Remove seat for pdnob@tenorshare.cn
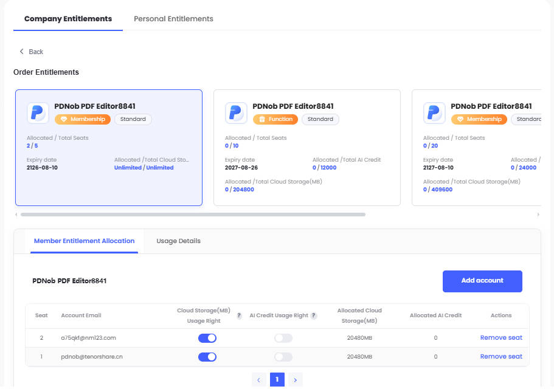 click(x=501, y=356)
